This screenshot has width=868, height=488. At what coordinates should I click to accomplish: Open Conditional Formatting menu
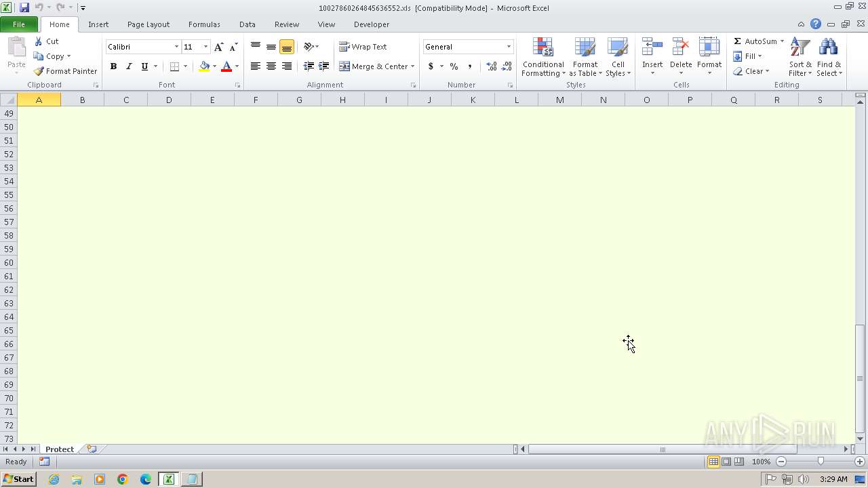543,58
